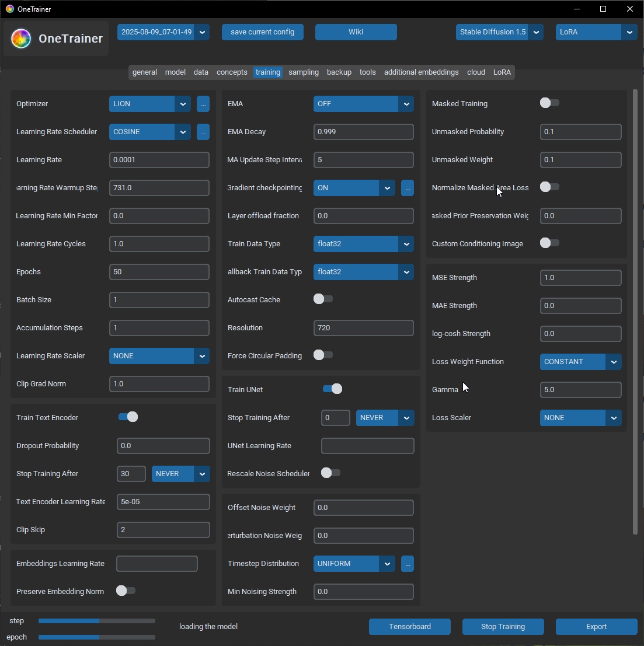This screenshot has height=646, width=644.
Task: Click the vertical scrollbar of training panel
Action: 635,312
